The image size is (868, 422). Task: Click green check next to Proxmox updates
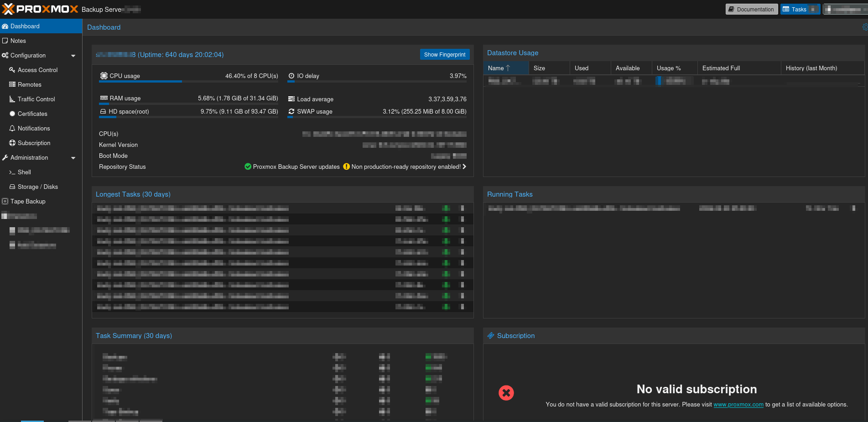point(248,167)
